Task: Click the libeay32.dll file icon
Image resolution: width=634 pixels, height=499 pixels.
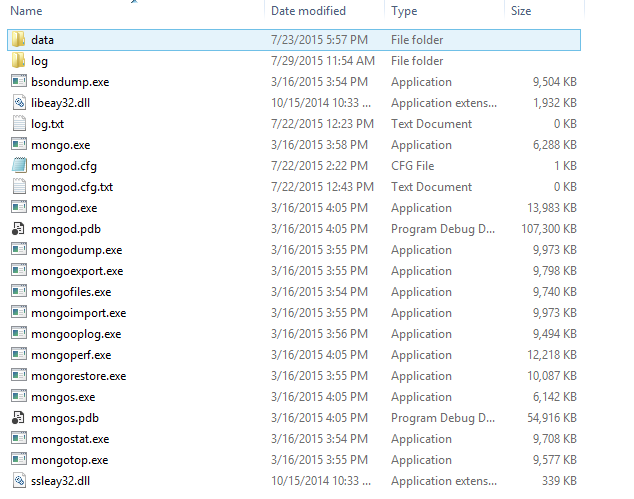Action: tap(19, 103)
